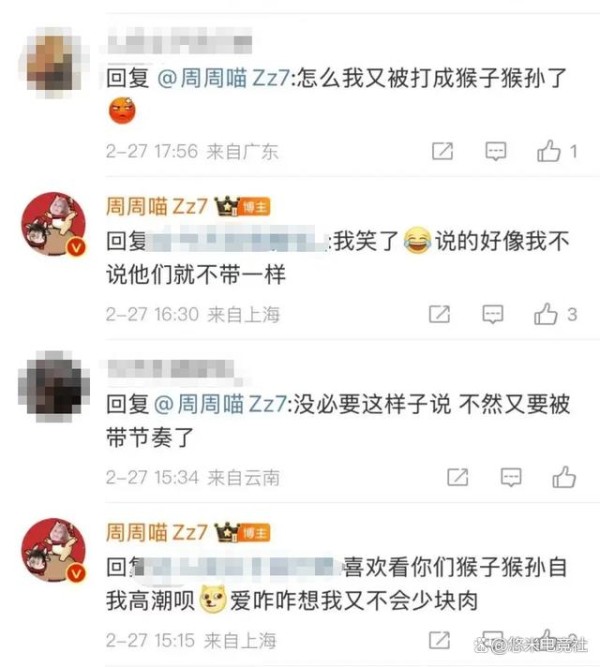Click crown 博主 badge on 15:15 comment
Screen dimensions: 600x667
pos(242,533)
